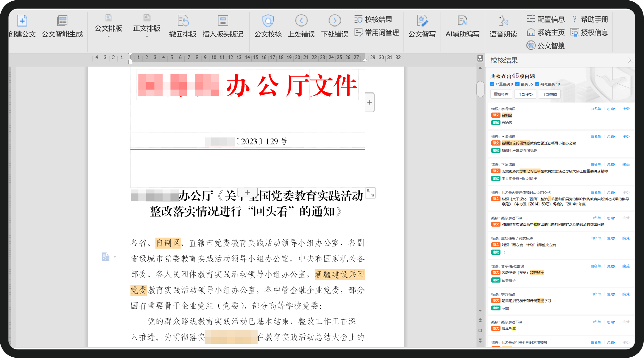
Task: Go to 上处错误 (previous error)
Action: pyautogui.click(x=301, y=21)
